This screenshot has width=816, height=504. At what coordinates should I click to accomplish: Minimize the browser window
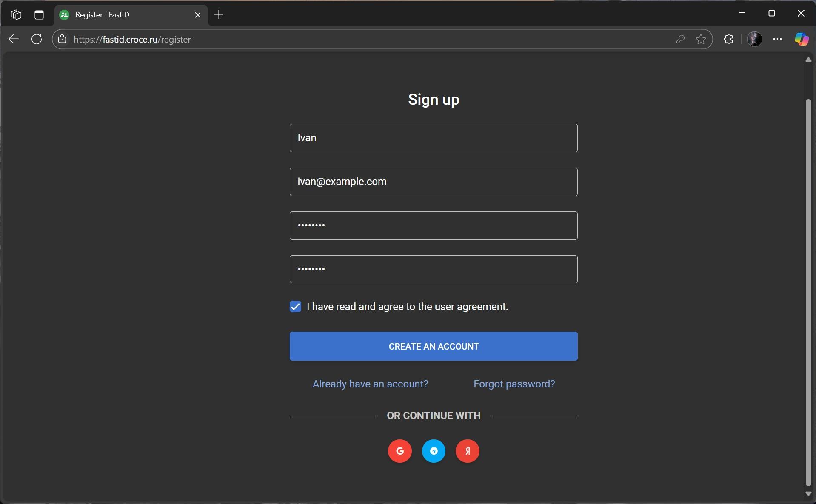point(742,14)
